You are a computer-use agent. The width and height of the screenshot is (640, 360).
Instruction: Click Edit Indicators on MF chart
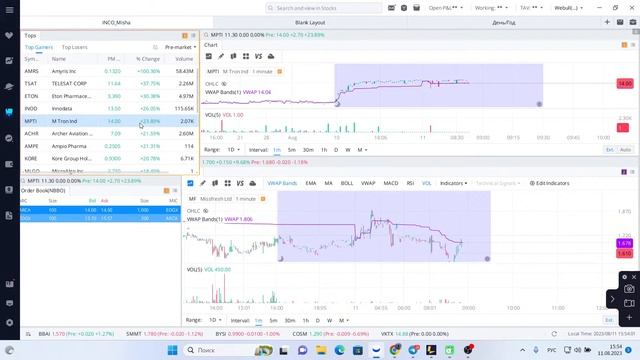(x=549, y=183)
